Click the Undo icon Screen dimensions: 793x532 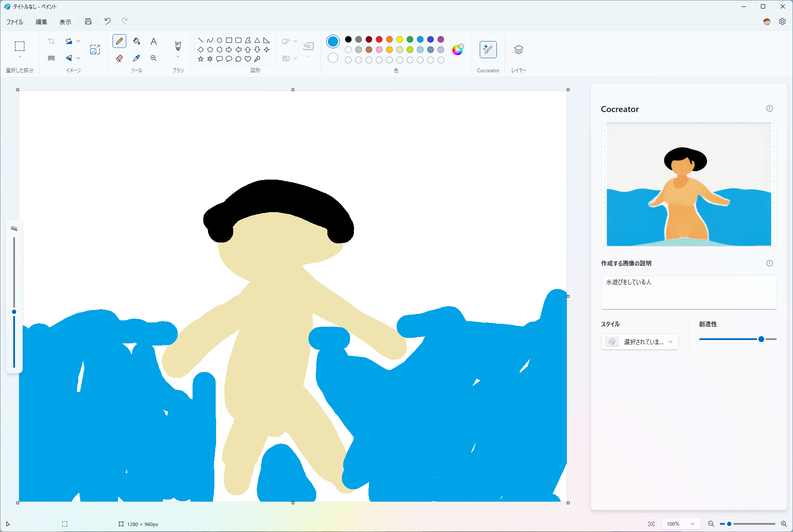pyautogui.click(x=107, y=21)
